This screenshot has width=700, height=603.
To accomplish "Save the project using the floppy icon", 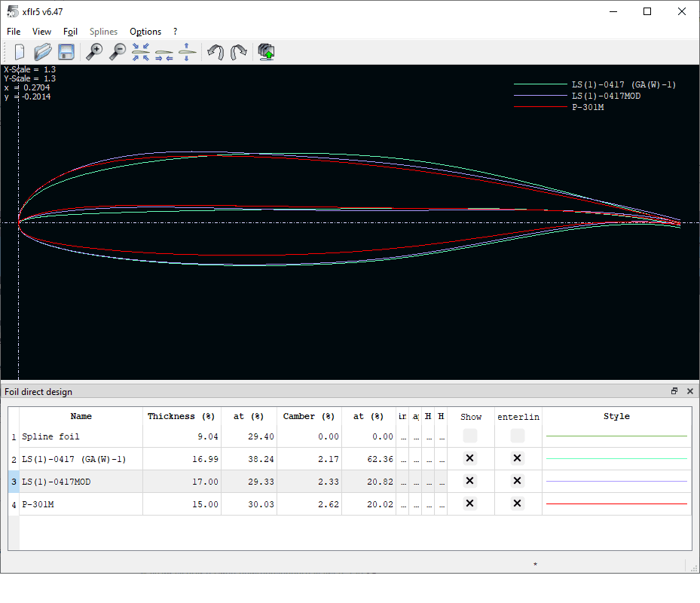I will click(66, 52).
